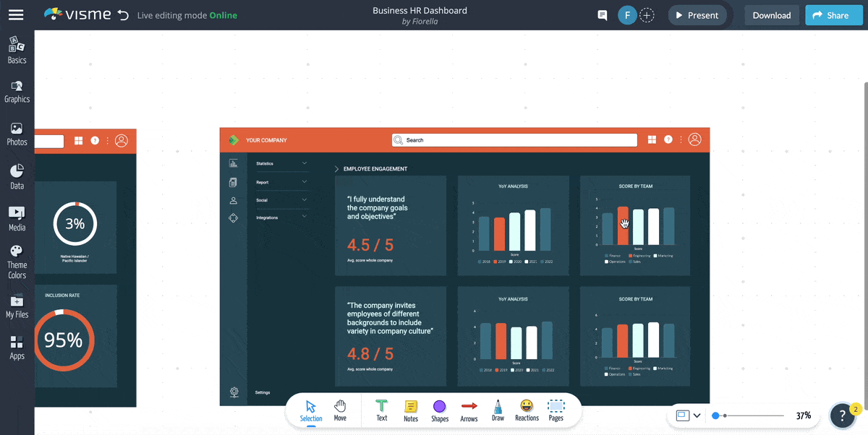Click the Present button
Viewport: 868px width, 435px height.
697,15
